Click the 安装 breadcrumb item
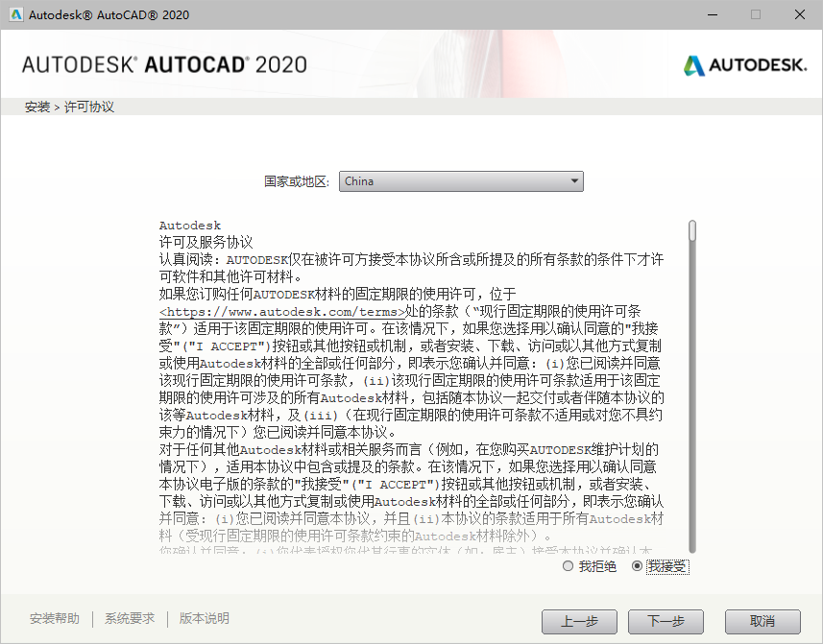This screenshot has height=644, width=823. (36, 107)
